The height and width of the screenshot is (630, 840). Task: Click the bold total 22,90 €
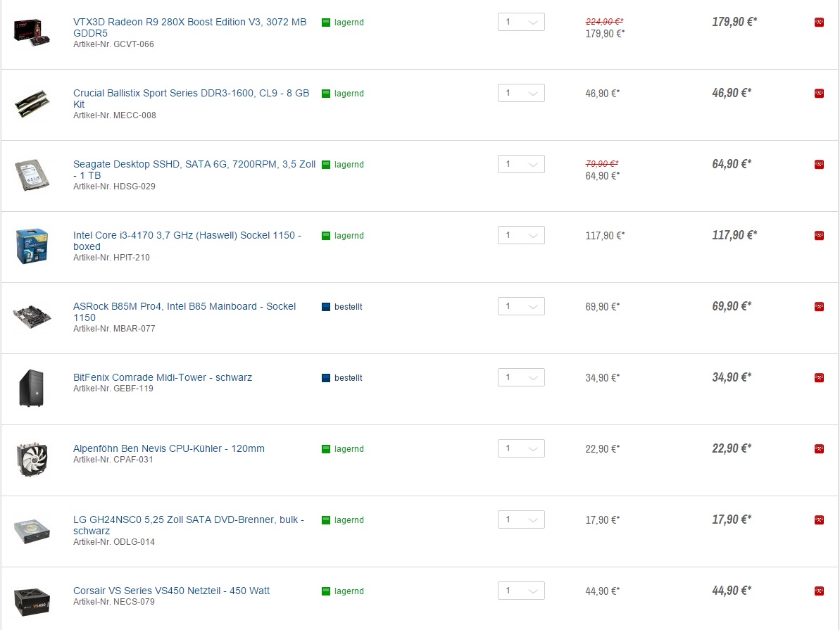(x=732, y=448)
